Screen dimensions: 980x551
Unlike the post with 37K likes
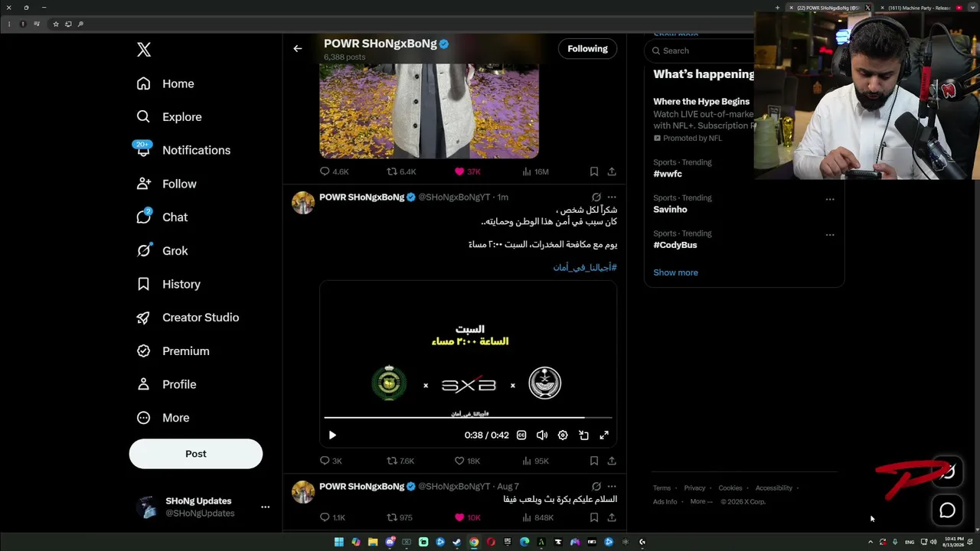[467, 171]
